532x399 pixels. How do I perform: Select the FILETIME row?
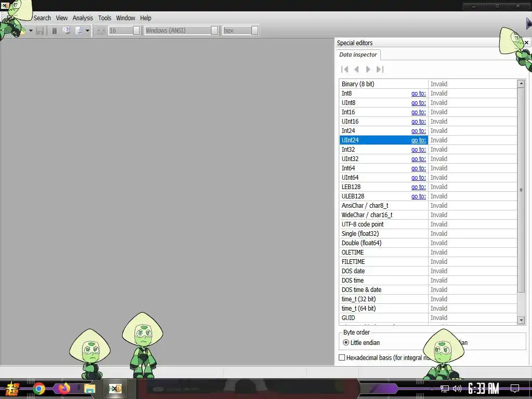click(x=428, y=262)
